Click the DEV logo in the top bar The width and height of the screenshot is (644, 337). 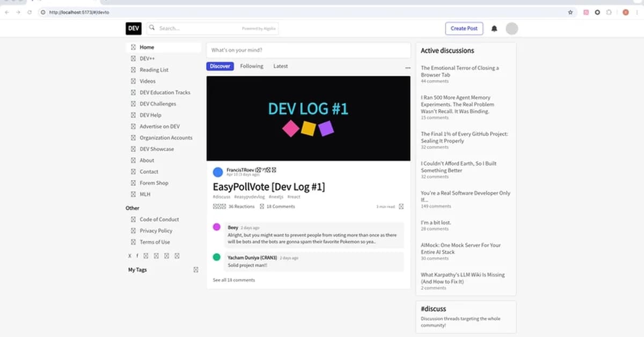(x=133, y=28)
